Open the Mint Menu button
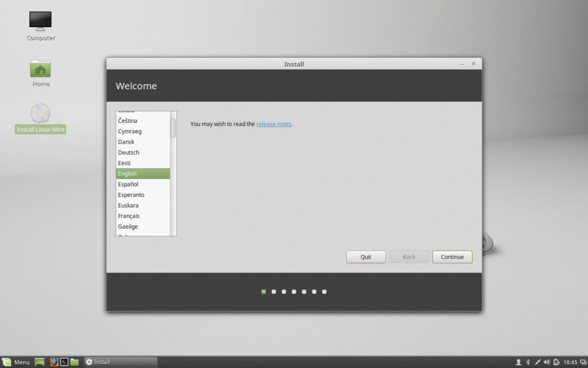Screen dimensions: 588x368 [16, 362]
